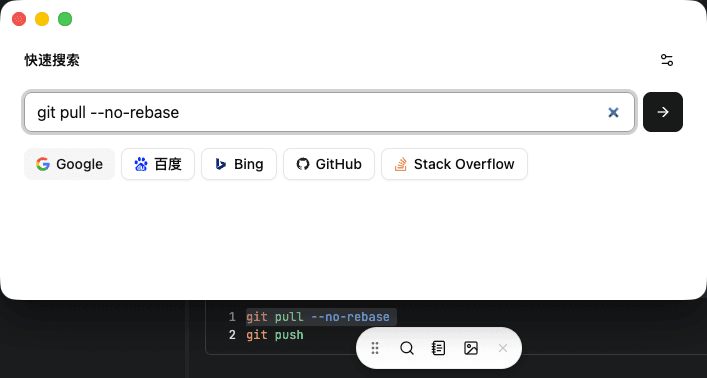This screenshot has width=707, height=378.
Task: Click the notebook icon in floating toolbar
Action: tap(439, 348)
